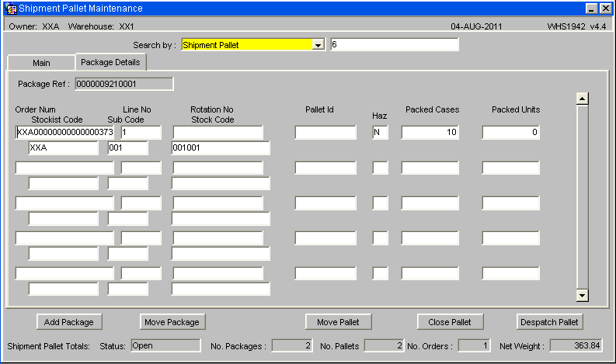
Task: Click the scrollbar up arrow
Action: (x=583, y=99)
